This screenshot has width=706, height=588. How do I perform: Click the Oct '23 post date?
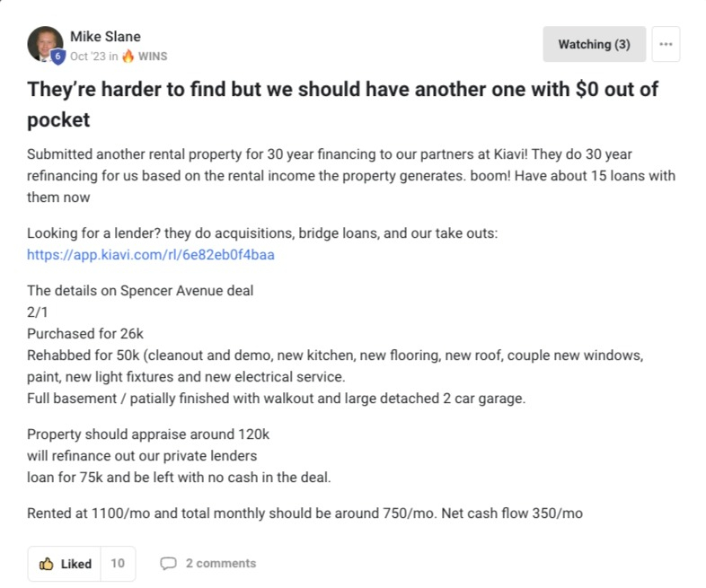(88, 57)
